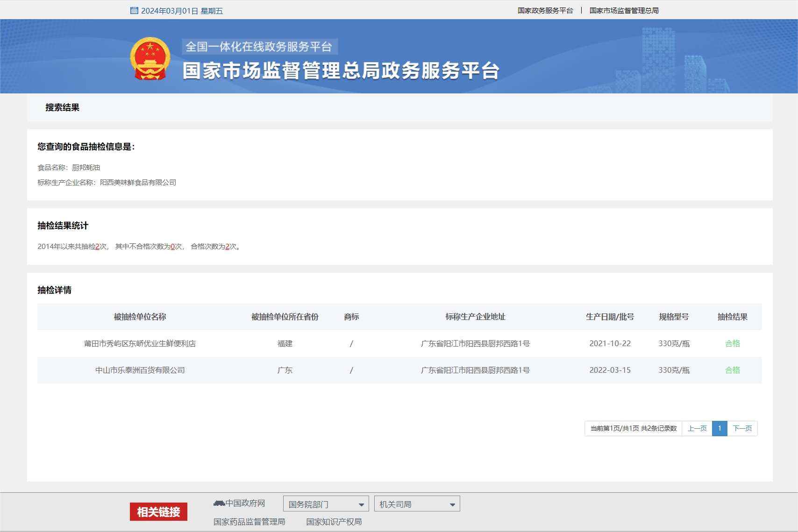Viewport: 798px width, 532px height.
Task: Click the calendar icon beside the date
Action: point(134,10)
